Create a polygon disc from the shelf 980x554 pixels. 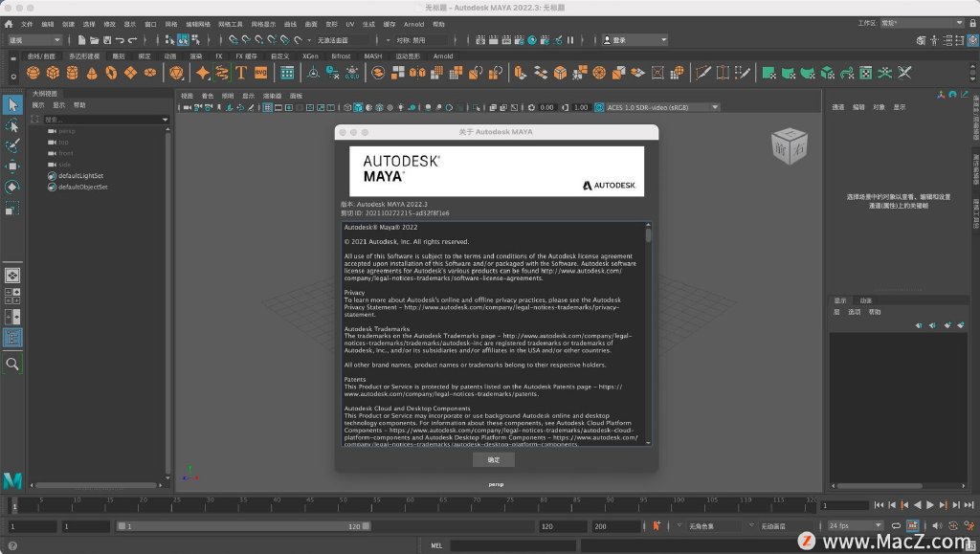150,73
